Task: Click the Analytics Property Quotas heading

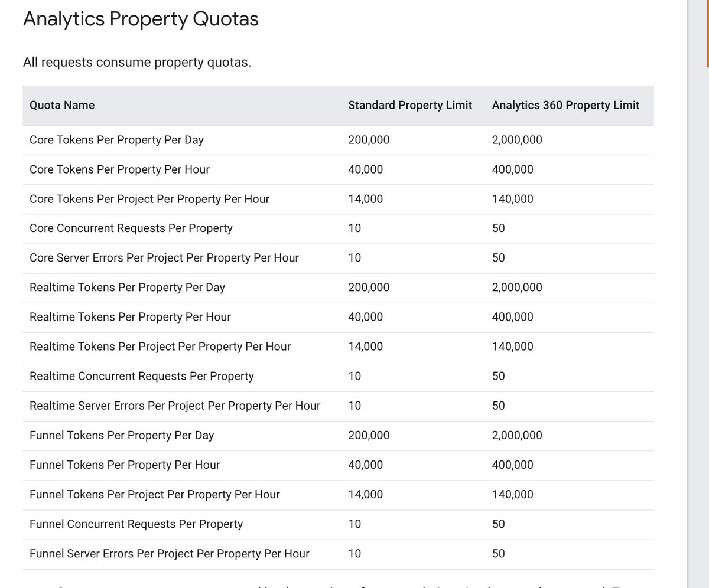Action: pos(140,18)
